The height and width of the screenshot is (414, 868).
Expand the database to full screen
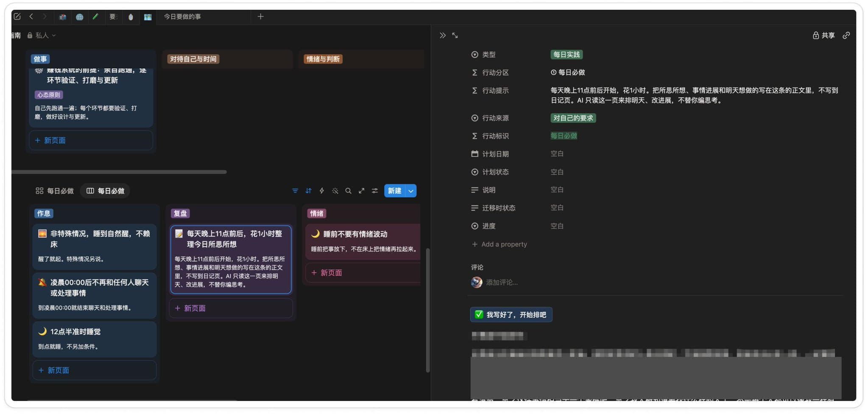[x=361, y=191]
